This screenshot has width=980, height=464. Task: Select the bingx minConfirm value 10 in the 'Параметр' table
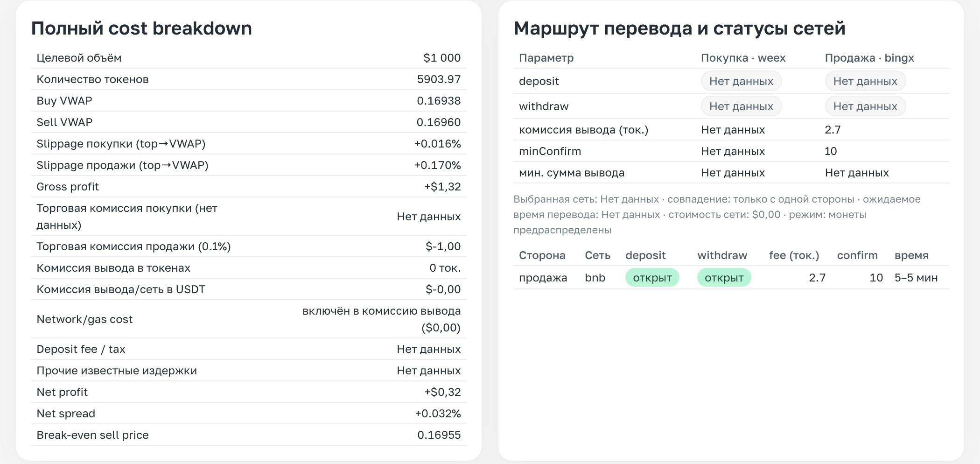831,151
